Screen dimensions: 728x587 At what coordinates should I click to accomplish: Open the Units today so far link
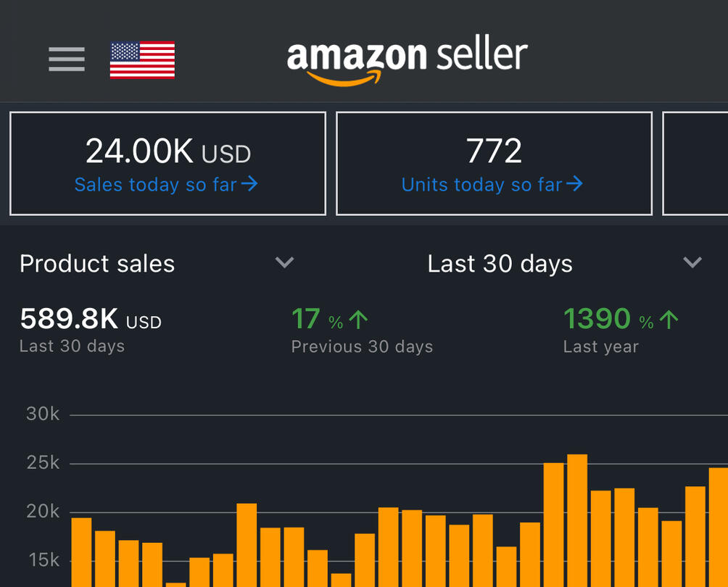coord(481,185)
